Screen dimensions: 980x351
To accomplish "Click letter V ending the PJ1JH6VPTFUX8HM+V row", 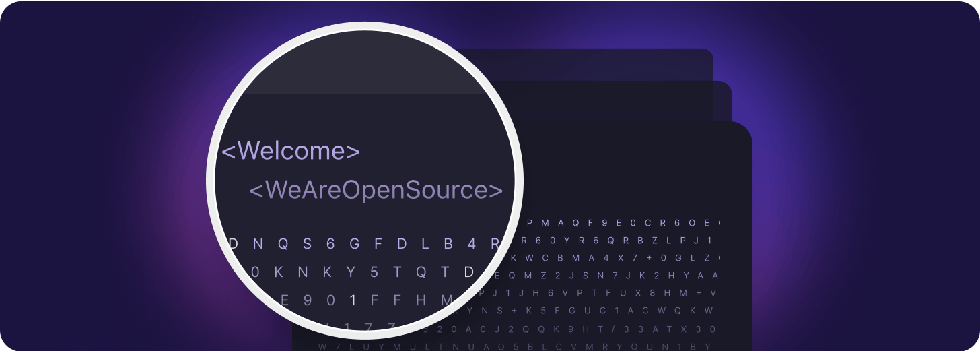I will click(x=713, y=293).
